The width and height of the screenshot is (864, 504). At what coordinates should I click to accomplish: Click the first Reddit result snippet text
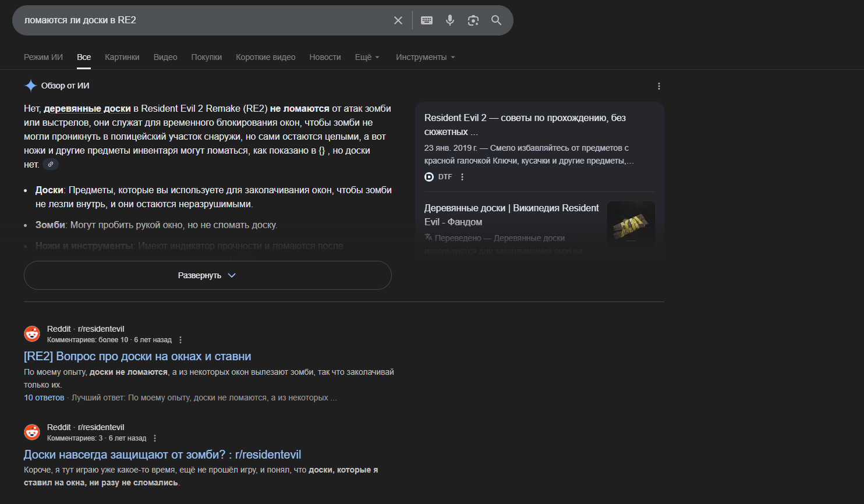209,378
